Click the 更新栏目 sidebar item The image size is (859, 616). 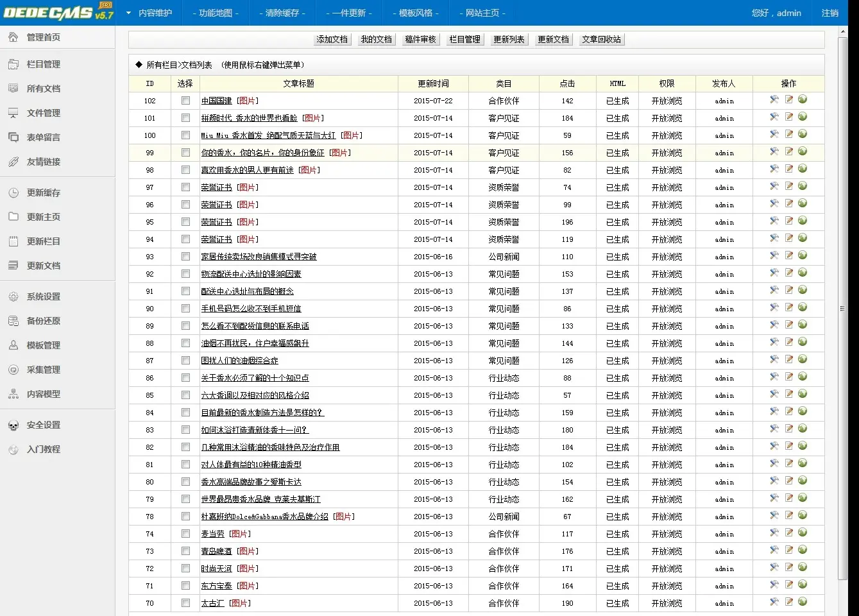(43, 241)
